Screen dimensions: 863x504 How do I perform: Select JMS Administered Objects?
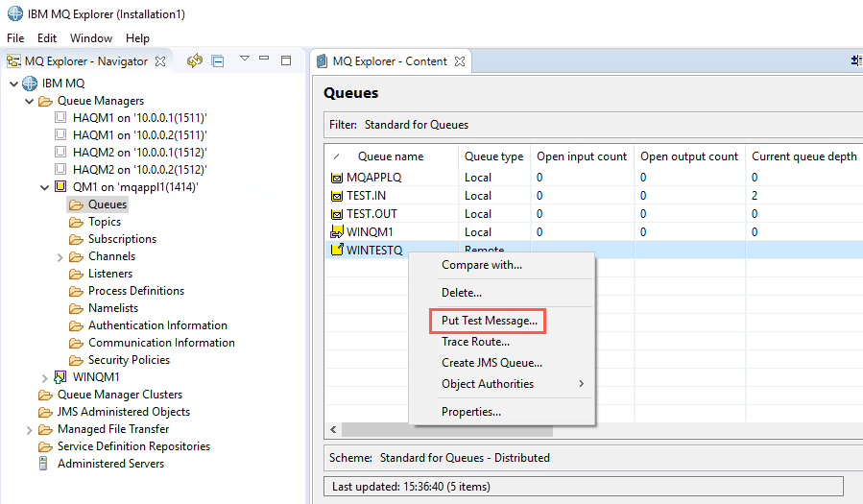pyautogui.click(x=124, y=412)
